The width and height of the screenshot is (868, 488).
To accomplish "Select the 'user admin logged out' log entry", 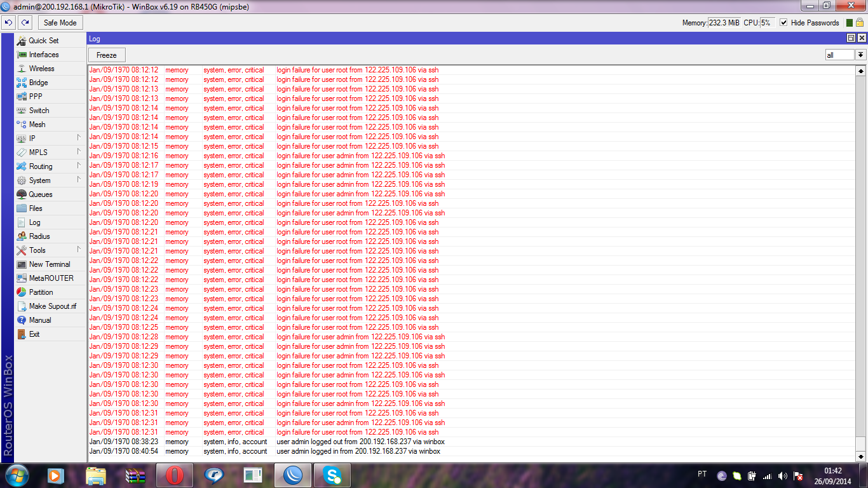I will click(471, 442).
